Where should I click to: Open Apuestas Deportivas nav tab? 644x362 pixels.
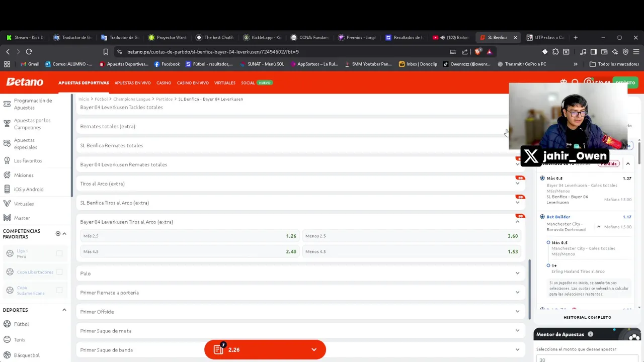(84, 82)
